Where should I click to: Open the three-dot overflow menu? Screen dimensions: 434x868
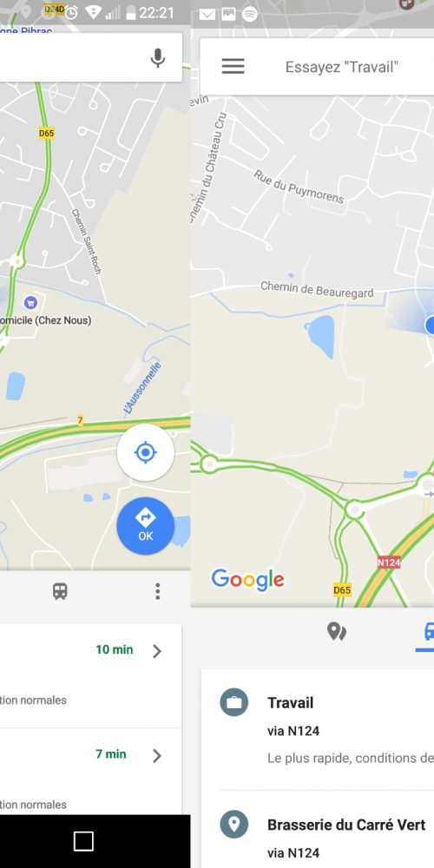coord(158,591)
